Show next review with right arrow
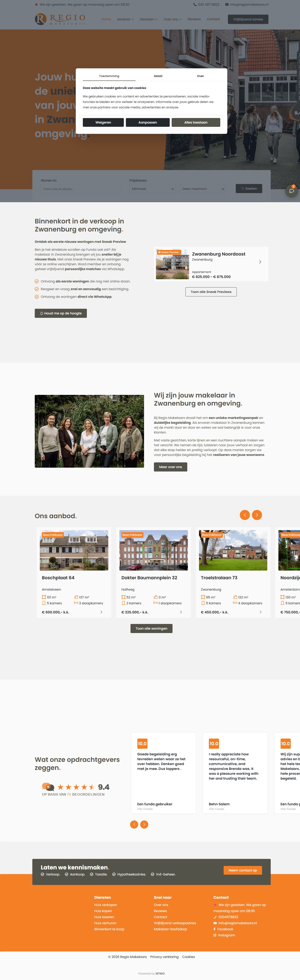Image resolution: width=300 pixels, height=980 pixels. [144, 824]
